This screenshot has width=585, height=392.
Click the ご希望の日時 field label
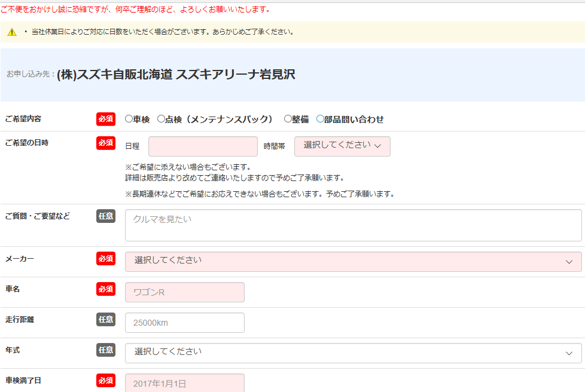(27, 143)
